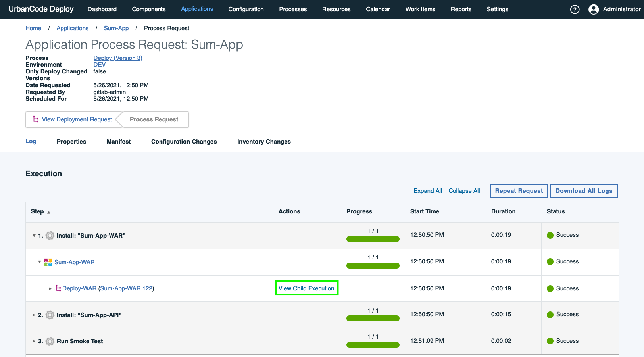Open the Processes menu
The image size is (644, 357).
(293, 9)
